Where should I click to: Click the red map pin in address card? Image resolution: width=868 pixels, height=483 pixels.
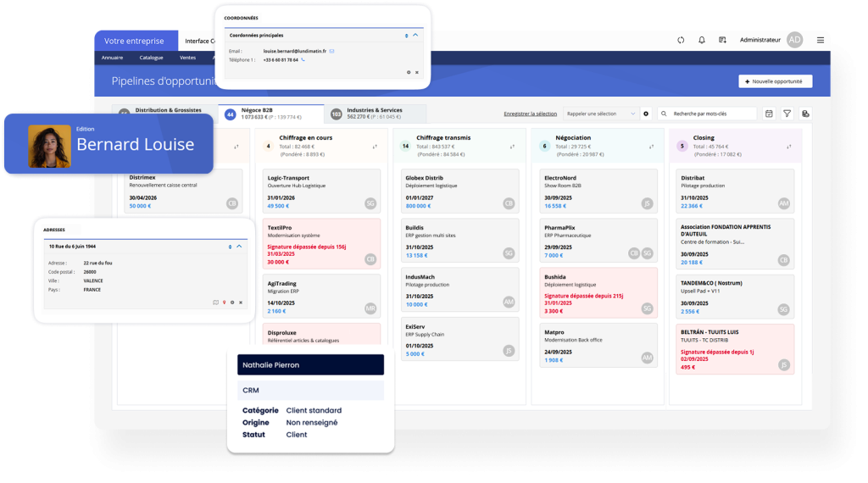pyautogui.click(x=224, y=303)
